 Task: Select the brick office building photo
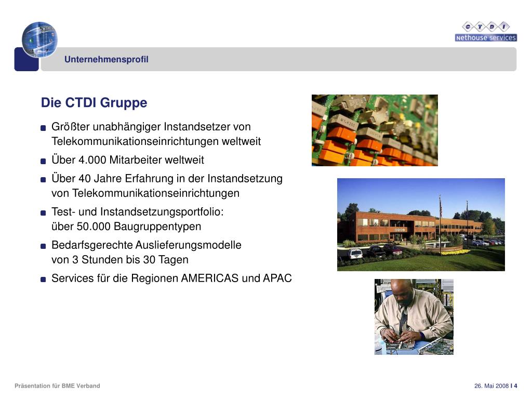pos(421,224)
